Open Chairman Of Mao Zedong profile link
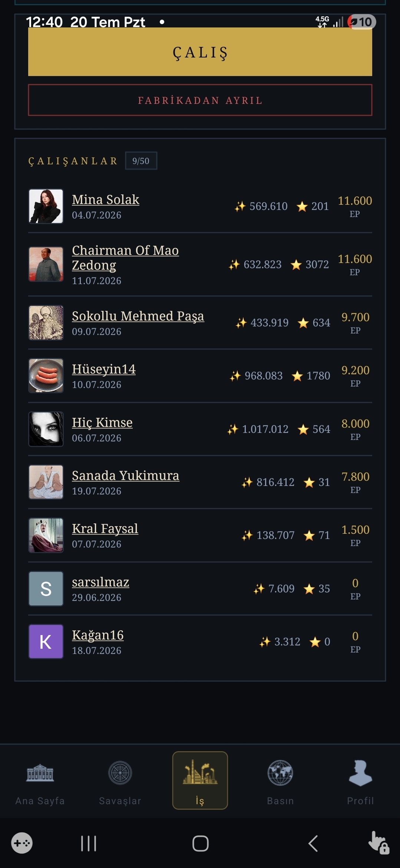 click(x=125, y=258)
